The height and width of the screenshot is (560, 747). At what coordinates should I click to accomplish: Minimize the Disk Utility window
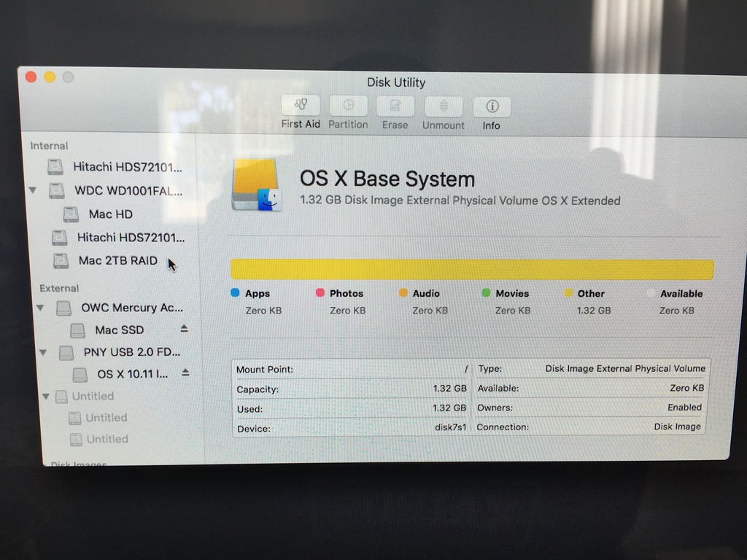point(50,77)
